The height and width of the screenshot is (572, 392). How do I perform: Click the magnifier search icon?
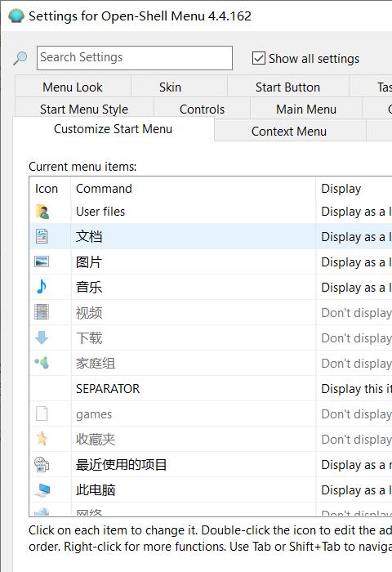tap(20, 58)
